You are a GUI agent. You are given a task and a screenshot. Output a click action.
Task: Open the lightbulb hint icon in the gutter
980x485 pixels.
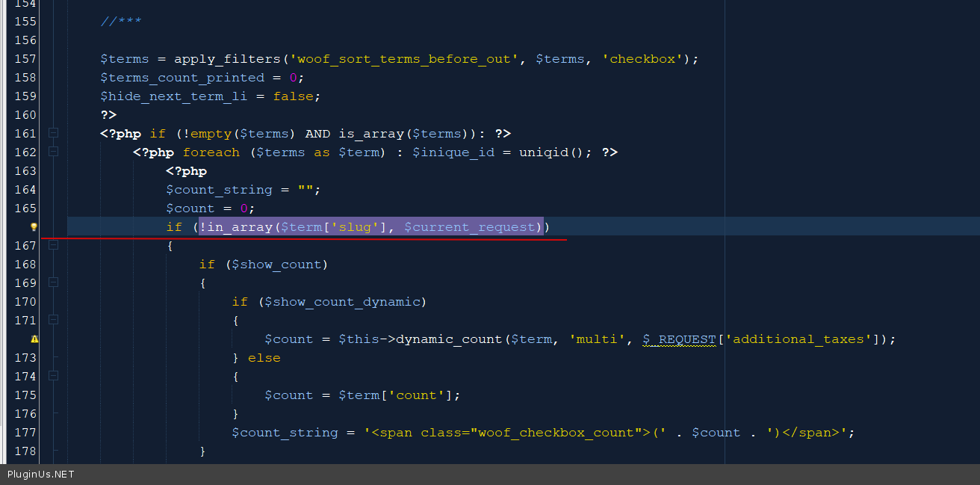pos(34,226)
